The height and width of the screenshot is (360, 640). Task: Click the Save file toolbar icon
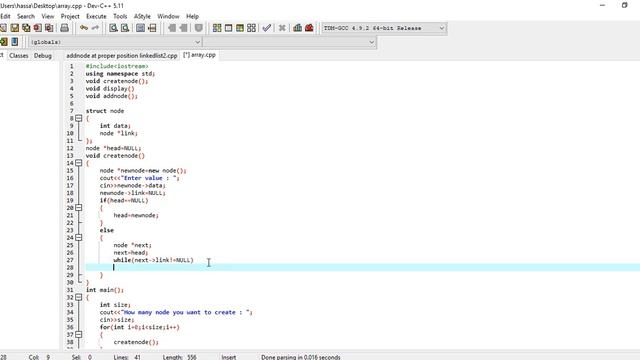15,28
